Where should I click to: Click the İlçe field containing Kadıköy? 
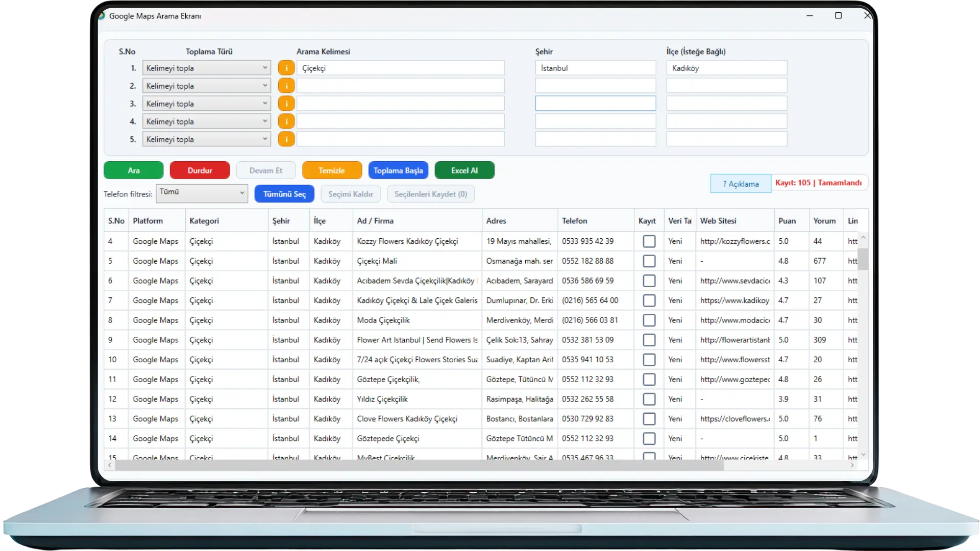(727, 68)
